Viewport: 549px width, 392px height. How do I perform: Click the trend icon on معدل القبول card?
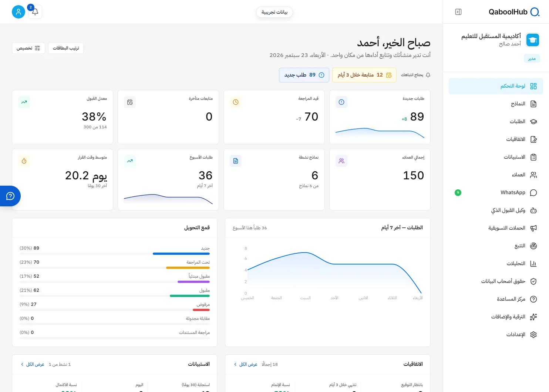24,102
